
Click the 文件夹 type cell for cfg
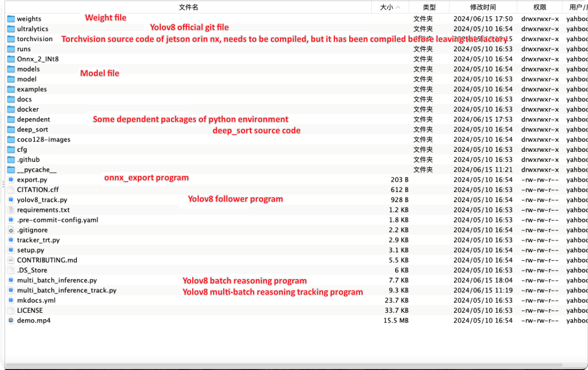423,150
